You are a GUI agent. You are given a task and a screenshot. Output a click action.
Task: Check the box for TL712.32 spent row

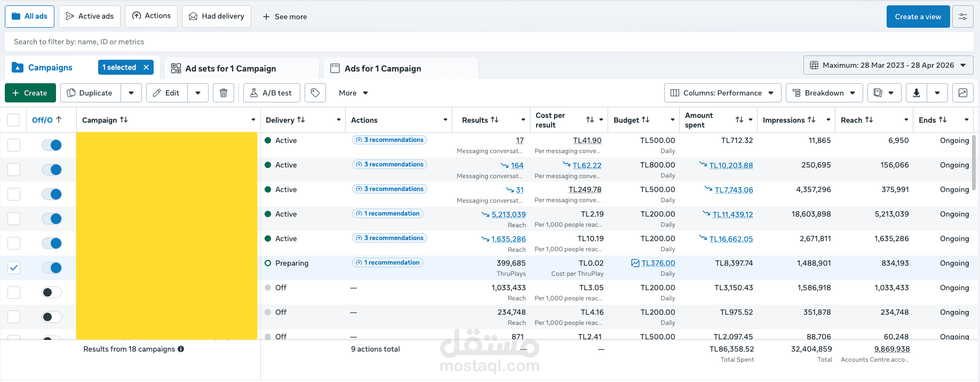tap(14, 145)
